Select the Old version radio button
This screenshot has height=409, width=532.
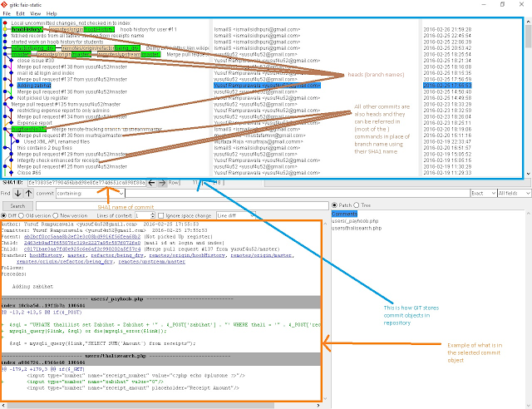[21, 215]
